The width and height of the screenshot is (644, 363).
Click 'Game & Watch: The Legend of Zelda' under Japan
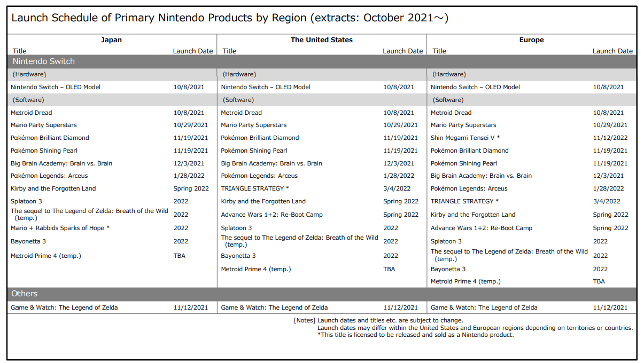point(64,307)
